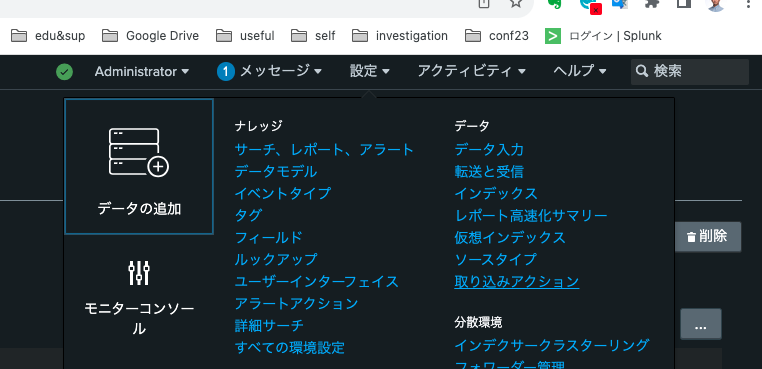The height and width of the screenshot is (369, 762).
Task: Open the Evernote browser extension
Action: (x=554, y=3)
